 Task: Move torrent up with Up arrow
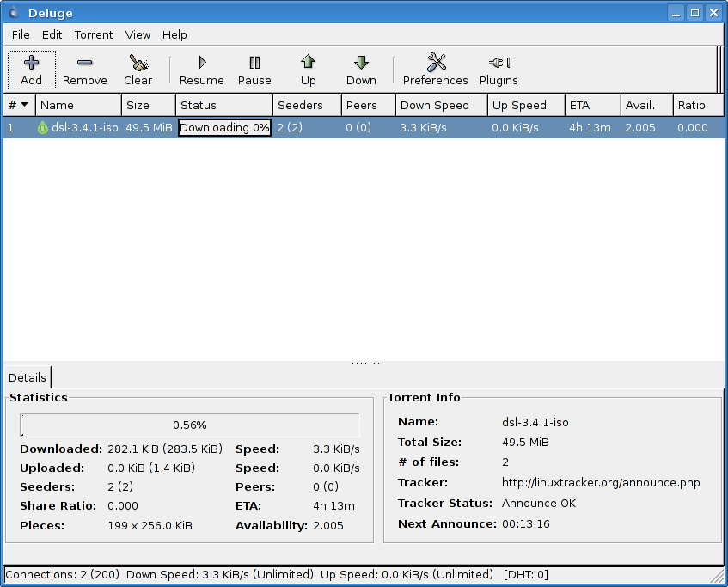tap(308, 63)
